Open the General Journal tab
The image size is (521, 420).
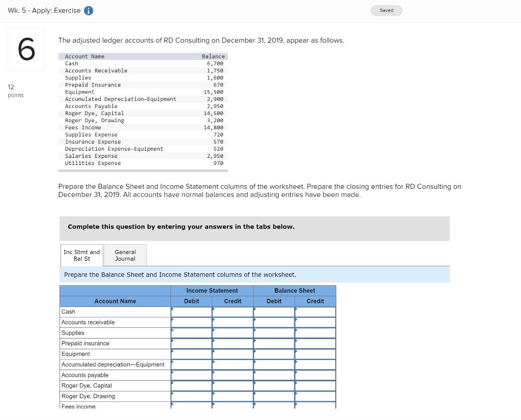tap(125, 255)
